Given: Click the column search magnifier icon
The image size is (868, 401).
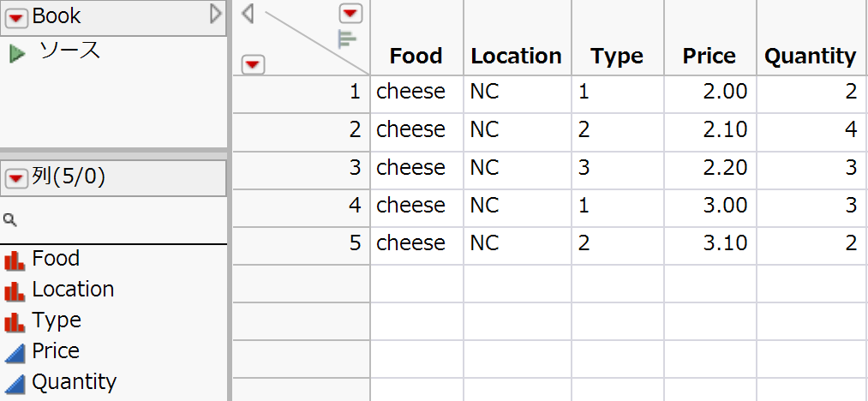Looking at the screenshot, I should click(x=10, y=220).
